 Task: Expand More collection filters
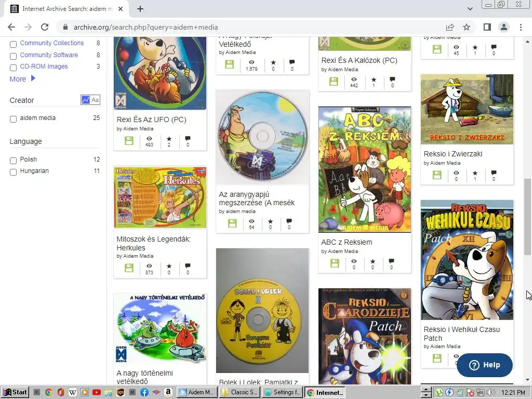[22, 79]
